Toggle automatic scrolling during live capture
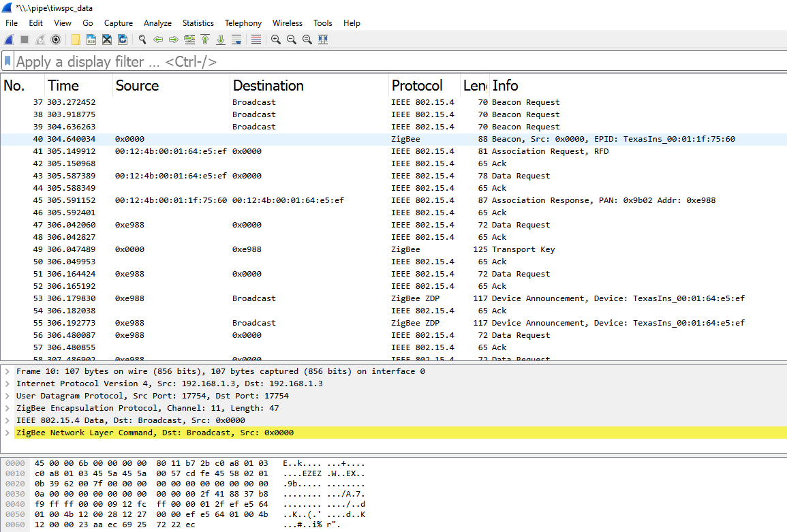This screenshot has width=787, height=532. point(236,40)
